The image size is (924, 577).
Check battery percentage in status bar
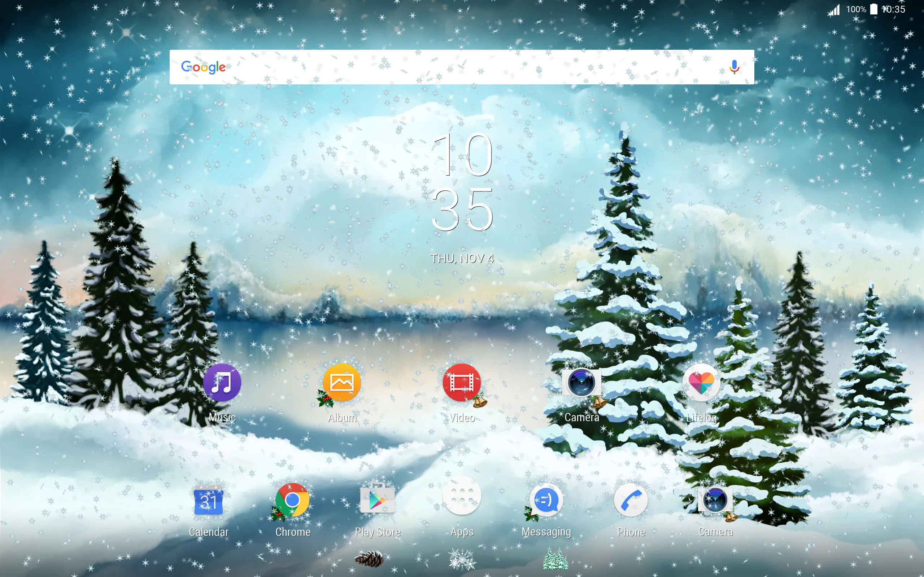(x=858, y=9)
